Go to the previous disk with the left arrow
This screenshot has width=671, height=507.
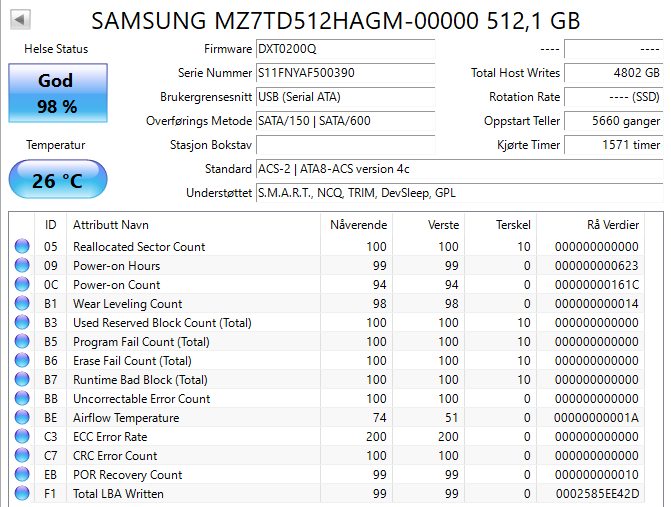(x=20, y=20)
